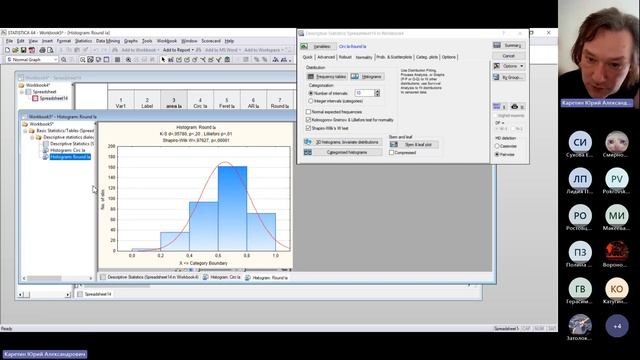The image size is (640, 360).
Task: Open the Options dropdown arrow in dialog
Action: click(522, 66)
